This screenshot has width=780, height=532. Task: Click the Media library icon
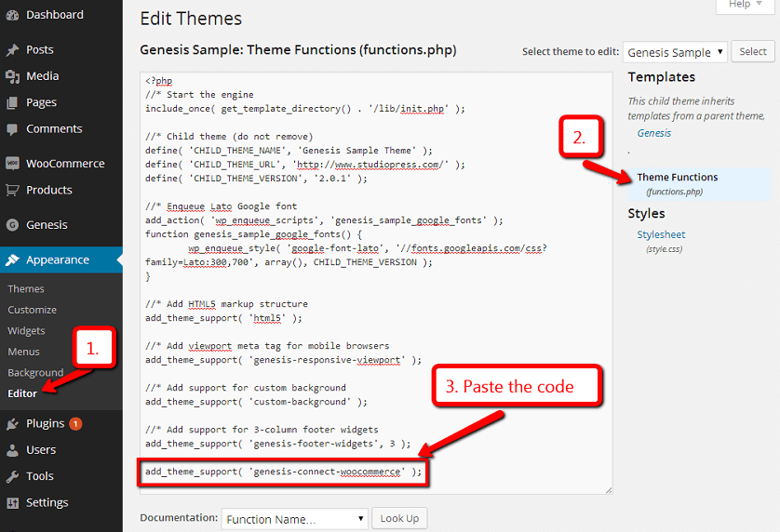12,76
